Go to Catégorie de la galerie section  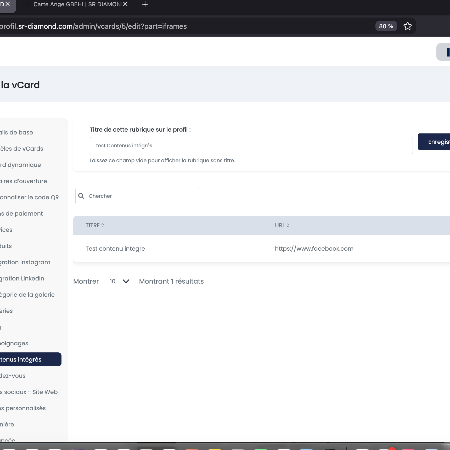click(27, 295)
